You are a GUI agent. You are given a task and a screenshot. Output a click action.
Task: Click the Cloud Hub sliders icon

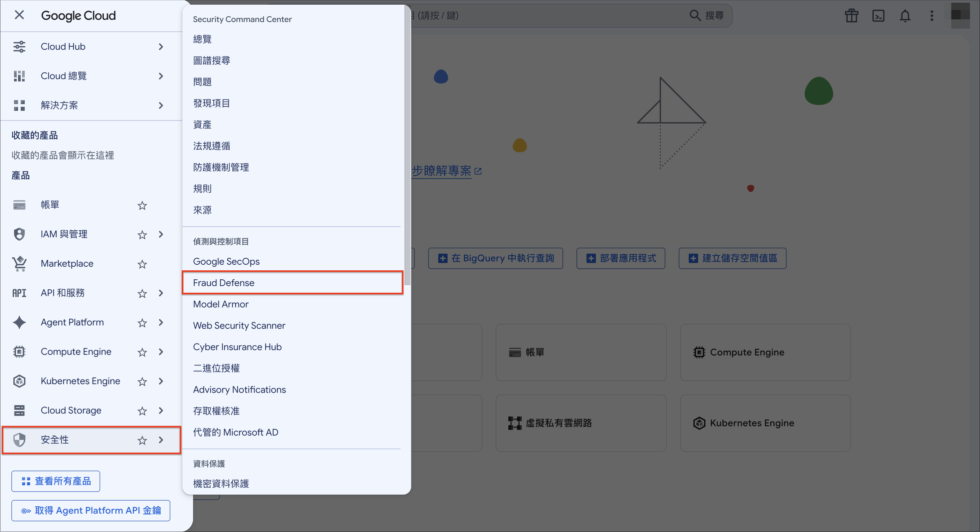[x=19, y=47]
